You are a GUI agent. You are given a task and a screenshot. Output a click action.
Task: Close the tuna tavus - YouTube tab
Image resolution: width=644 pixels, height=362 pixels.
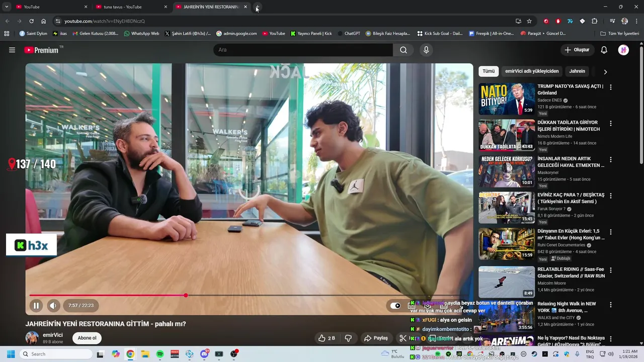[166, 7]
